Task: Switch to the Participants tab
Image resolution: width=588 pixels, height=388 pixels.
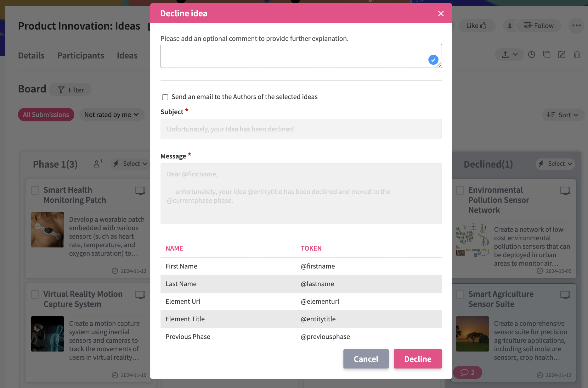Action: [81, 56]
